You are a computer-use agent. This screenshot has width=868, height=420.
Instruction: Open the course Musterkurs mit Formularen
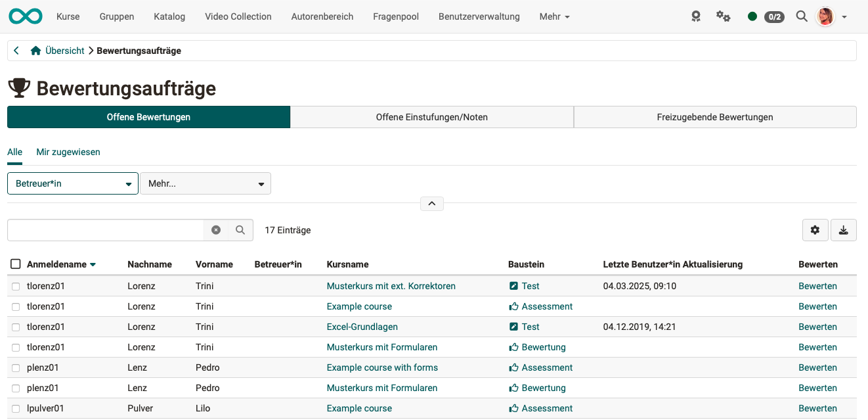point(381,347)
